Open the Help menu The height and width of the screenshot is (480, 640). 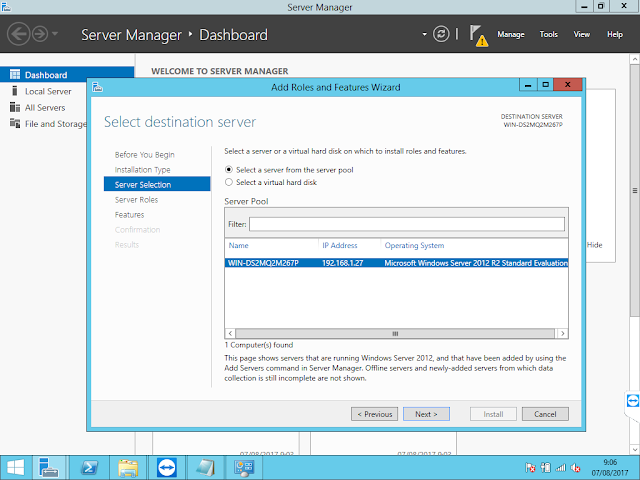(615, 34)
